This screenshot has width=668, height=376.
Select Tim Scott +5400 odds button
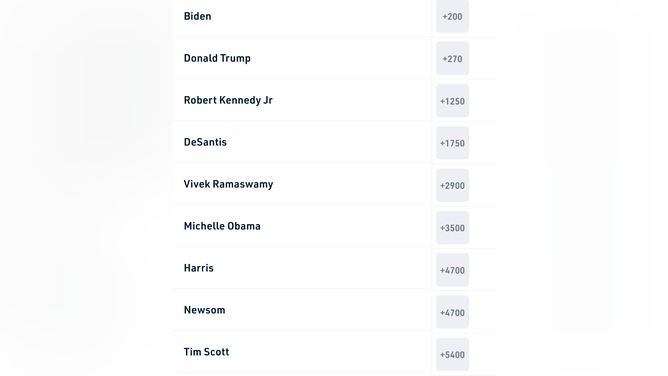tap(452, 354)
